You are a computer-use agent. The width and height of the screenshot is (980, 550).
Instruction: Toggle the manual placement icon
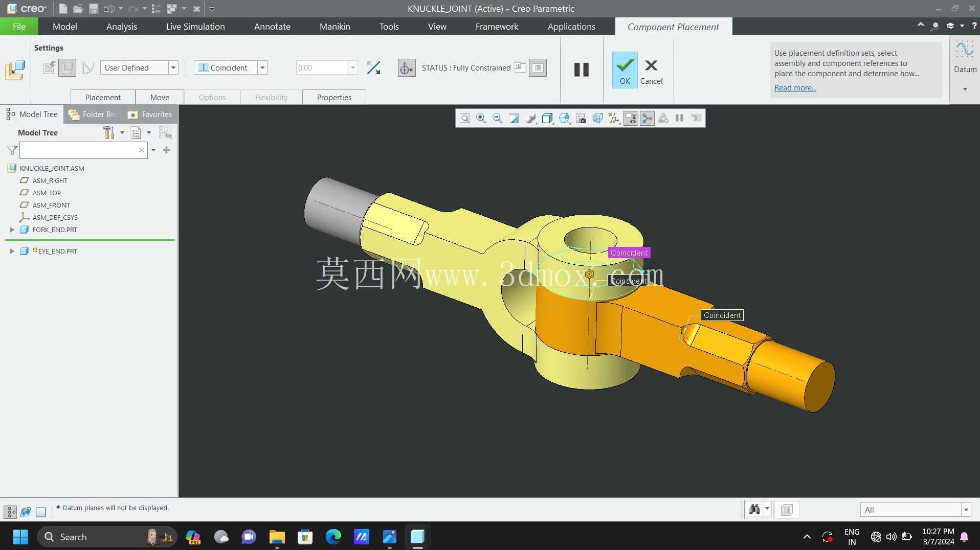67,67
